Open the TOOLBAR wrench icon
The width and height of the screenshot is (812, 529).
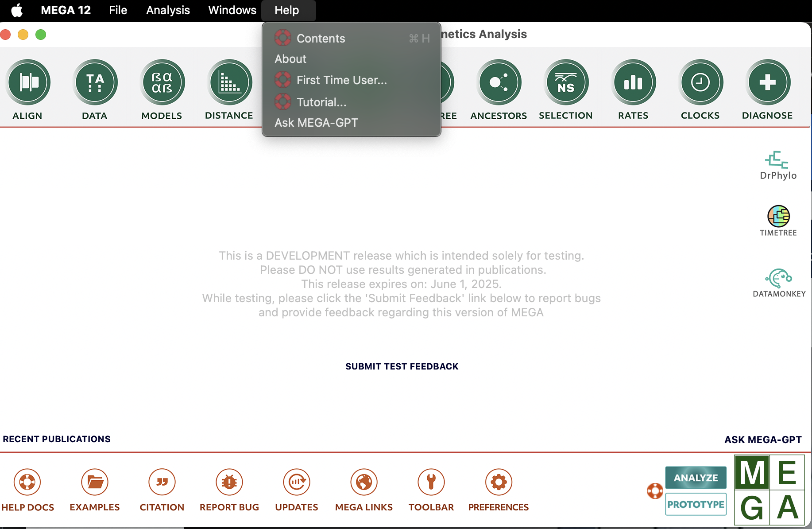tap(431, 482)
